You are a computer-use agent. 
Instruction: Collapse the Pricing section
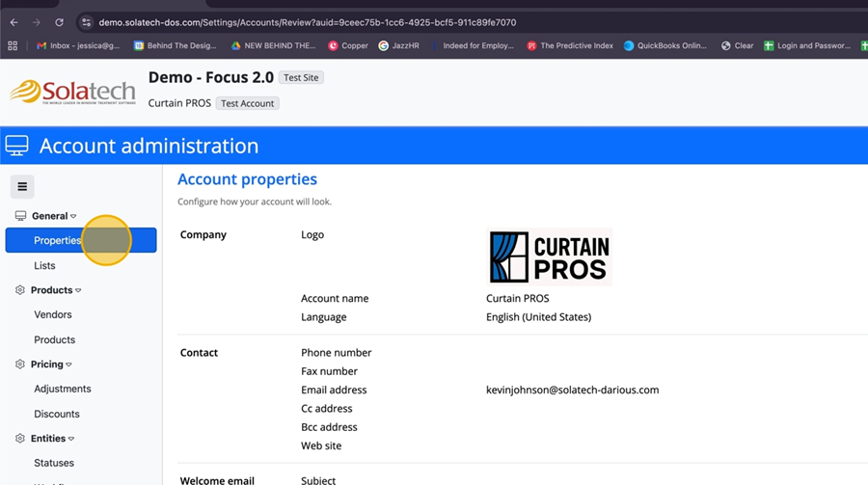coord(51,364)
